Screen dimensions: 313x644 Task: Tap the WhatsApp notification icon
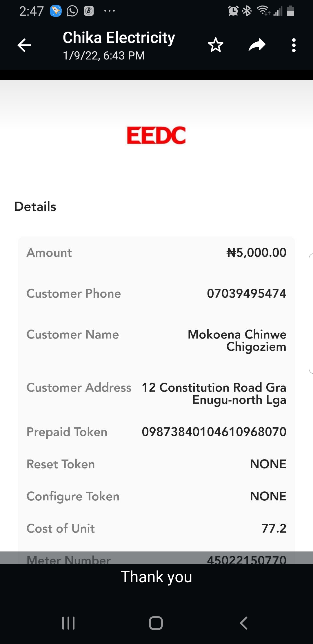point(72,11)
